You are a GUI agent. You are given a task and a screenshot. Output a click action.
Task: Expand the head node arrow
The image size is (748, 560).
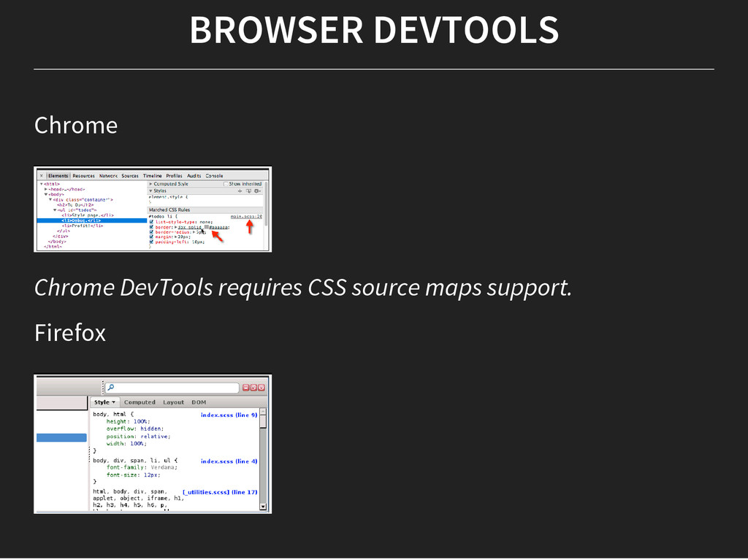[46, 189]
